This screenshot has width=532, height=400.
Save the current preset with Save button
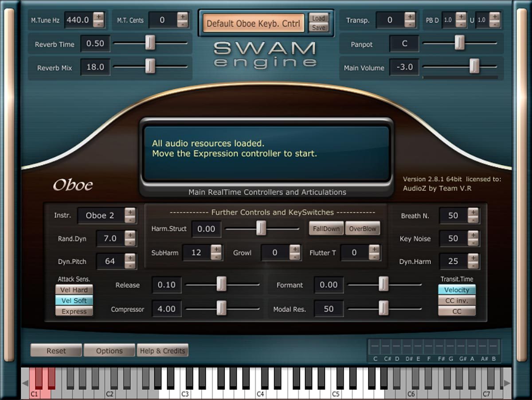(x=318, y=27)
